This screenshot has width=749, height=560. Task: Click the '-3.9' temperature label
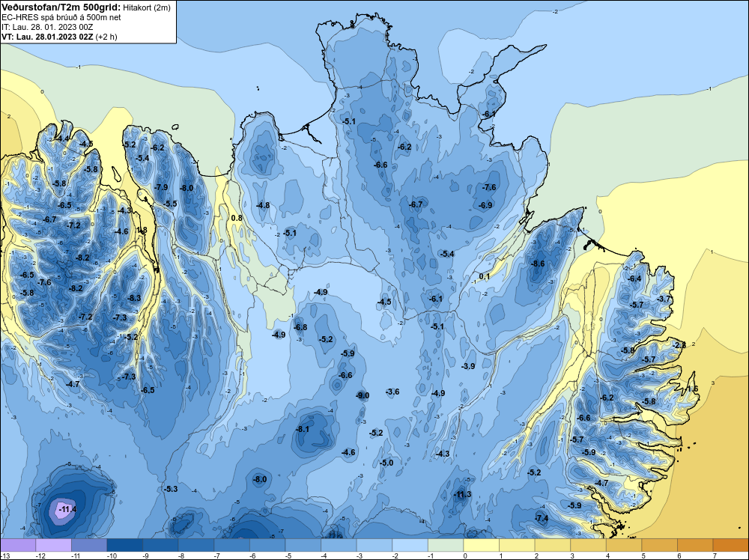469,366
